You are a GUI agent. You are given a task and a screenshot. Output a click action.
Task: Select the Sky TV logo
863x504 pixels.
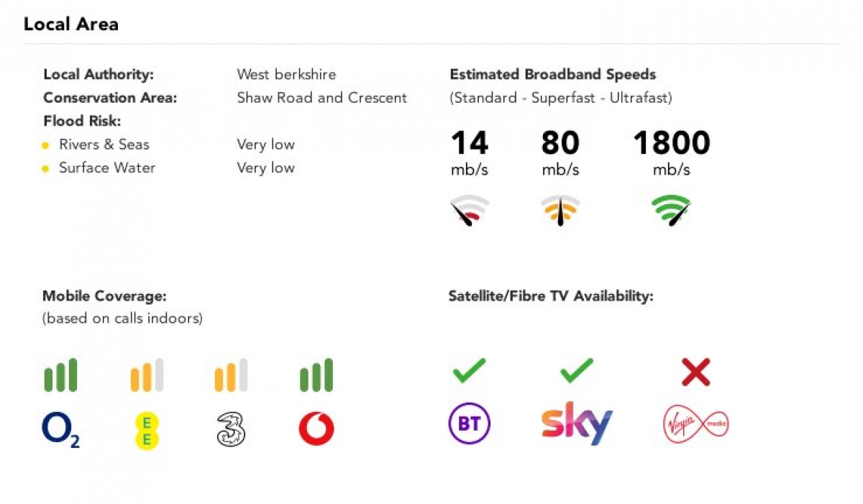pyautogui.click(x=577, y=423)
